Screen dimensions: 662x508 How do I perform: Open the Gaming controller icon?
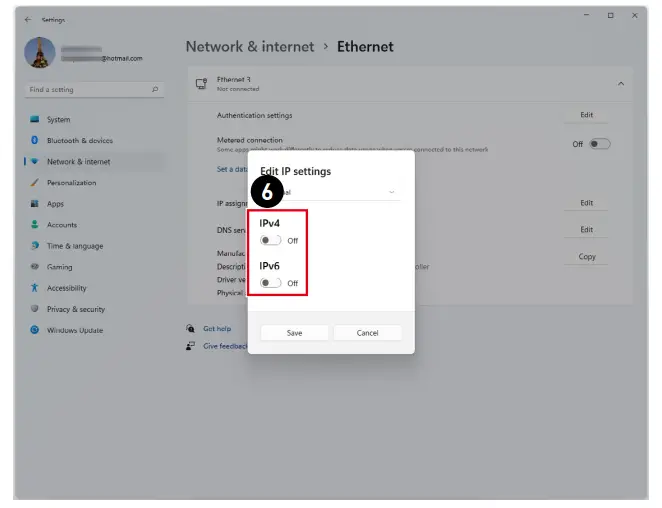(35, 267)
